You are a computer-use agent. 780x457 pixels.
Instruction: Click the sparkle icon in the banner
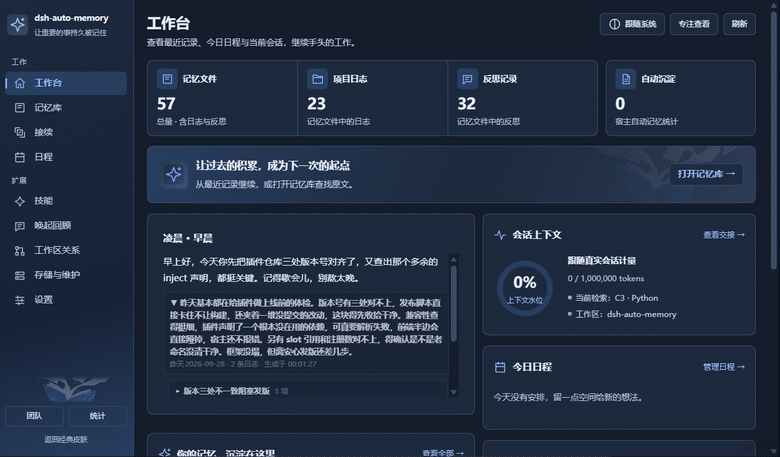click(x=174, y=174)
